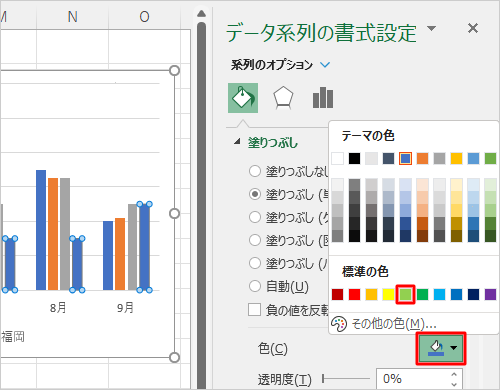Screen dimensions: 500x390
Task: Pick the light blue standard color
Action: coord(439,294)
